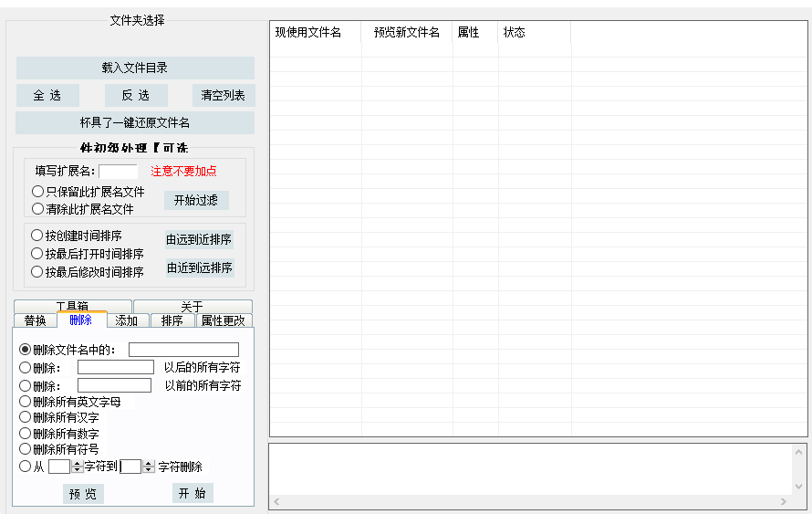Click the start character number field after 从

[x=59, y=467]
